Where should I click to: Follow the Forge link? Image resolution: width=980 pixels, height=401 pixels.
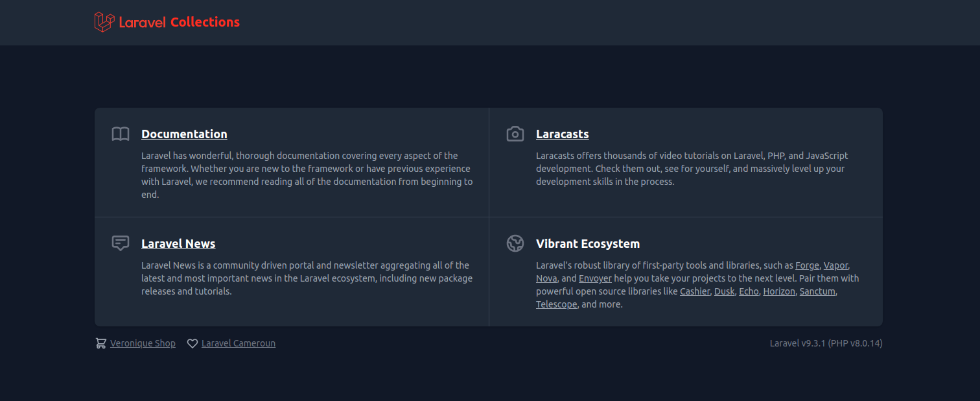click(807, 265)
